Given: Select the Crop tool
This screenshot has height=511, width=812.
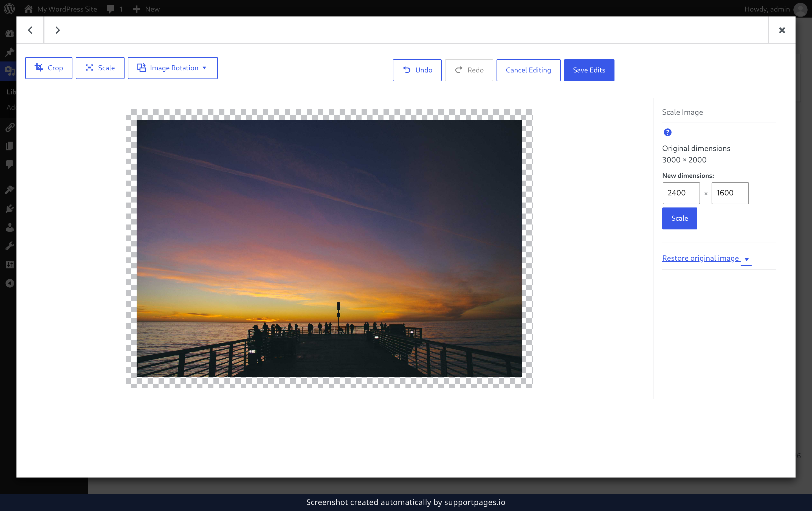Looking at the screenshot, I should pos(49,68).
